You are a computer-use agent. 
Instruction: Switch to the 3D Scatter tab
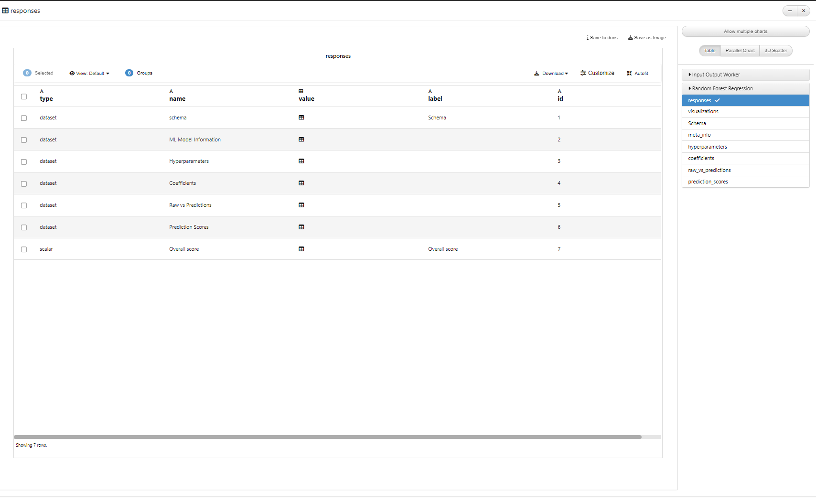tap(775, 51)
